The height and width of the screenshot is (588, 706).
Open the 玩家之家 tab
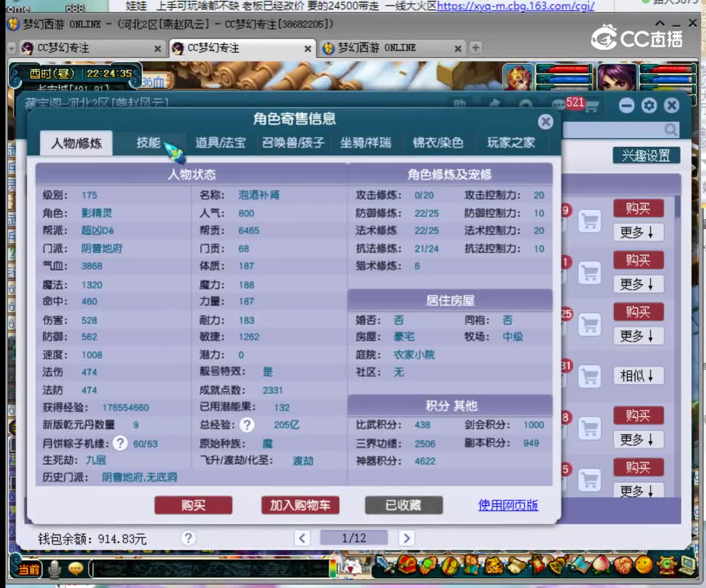click(x=511, y=143)
